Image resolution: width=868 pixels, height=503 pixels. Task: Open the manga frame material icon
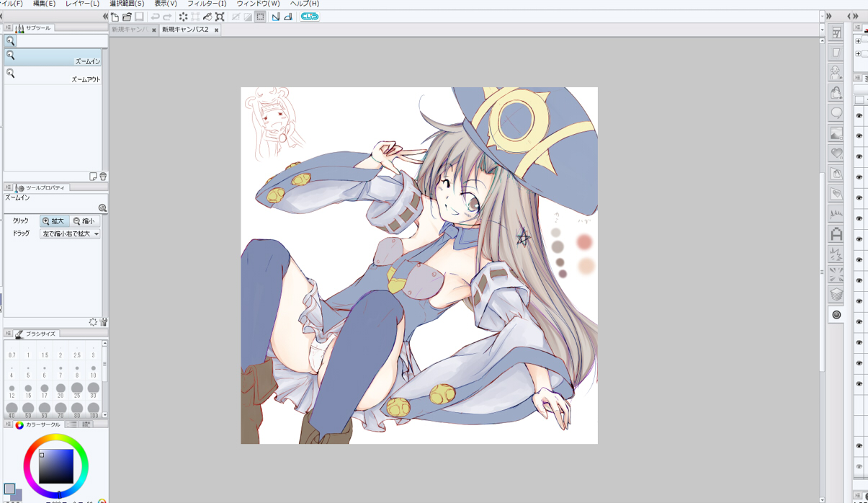click(x=836, y=32)
